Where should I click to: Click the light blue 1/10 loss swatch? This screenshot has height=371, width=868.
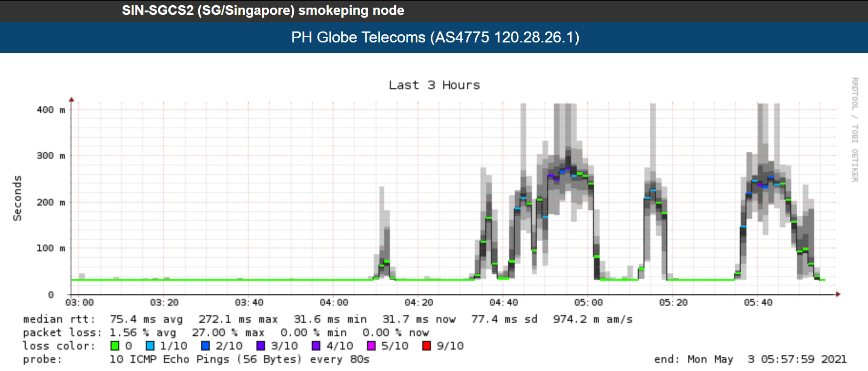150,346
